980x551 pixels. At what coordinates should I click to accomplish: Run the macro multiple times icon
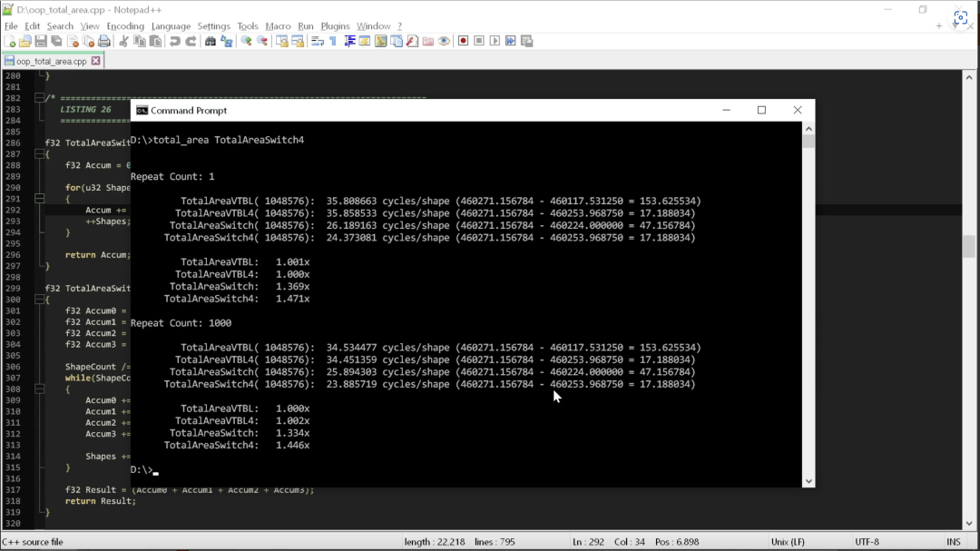[x=511, y=41]
